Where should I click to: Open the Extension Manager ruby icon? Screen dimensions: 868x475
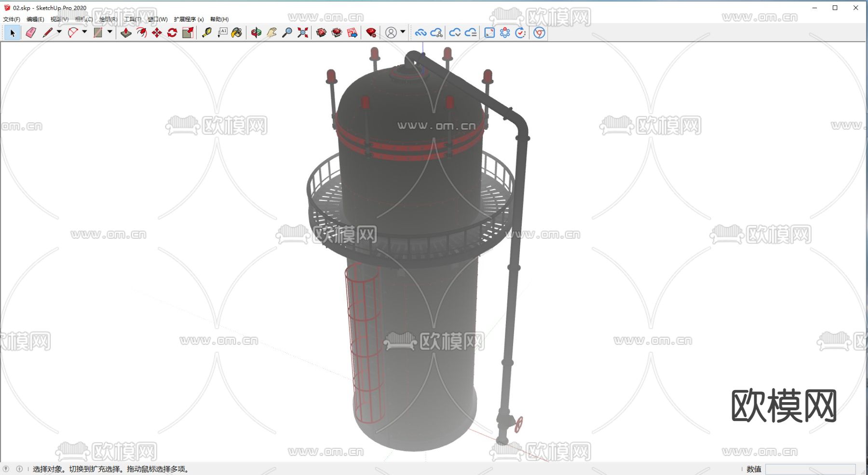point(371,33)
